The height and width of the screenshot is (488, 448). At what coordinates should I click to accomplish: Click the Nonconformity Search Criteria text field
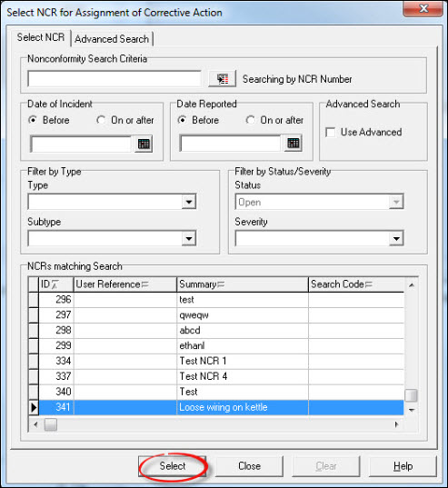(114, 79)
